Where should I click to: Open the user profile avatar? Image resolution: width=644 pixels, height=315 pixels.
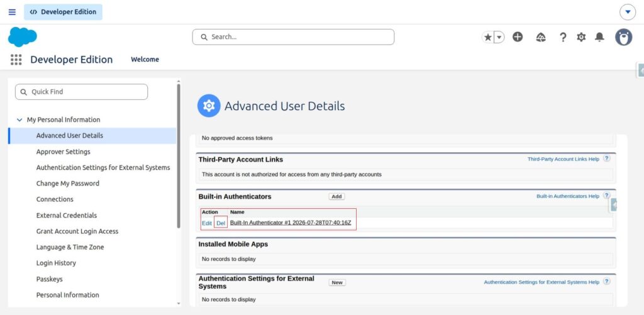coord(623,37)
